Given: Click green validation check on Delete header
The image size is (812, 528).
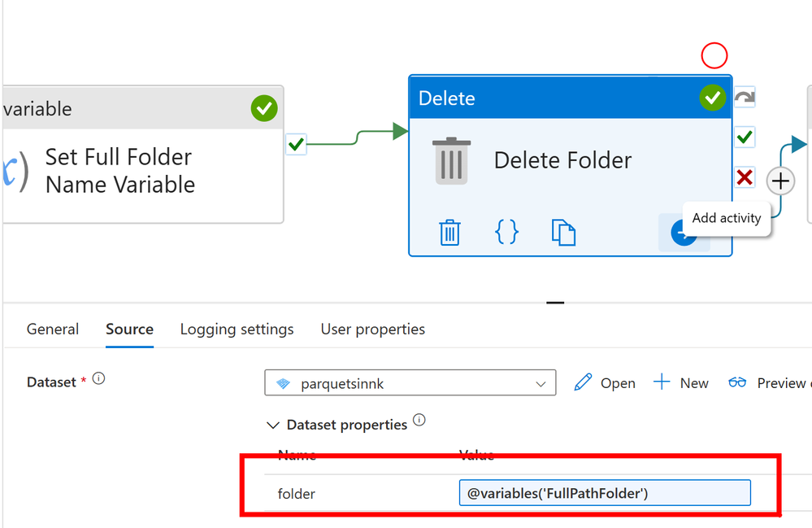Looking at the screenshot, I should [713, 98].
